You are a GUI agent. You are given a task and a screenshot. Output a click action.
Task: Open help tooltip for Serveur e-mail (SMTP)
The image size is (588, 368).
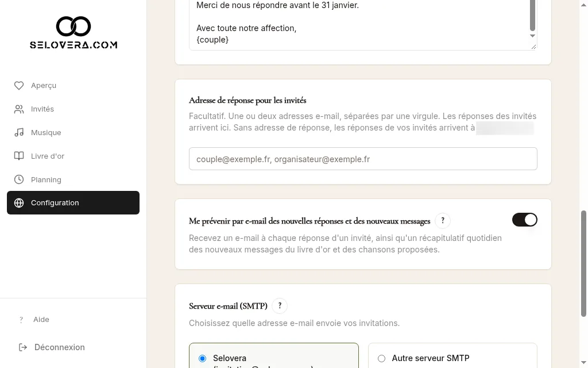tap(280, 306)
